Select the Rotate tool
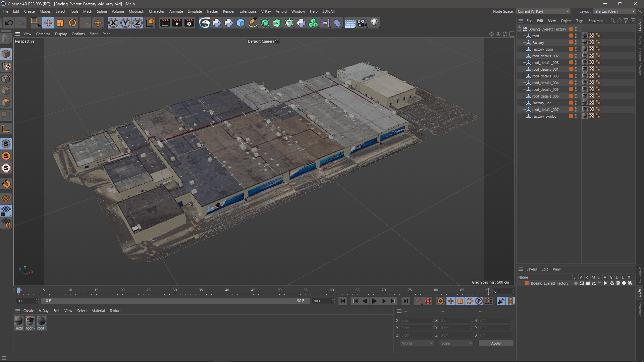The height and width of the screenshot is (362, 644). 72,23
